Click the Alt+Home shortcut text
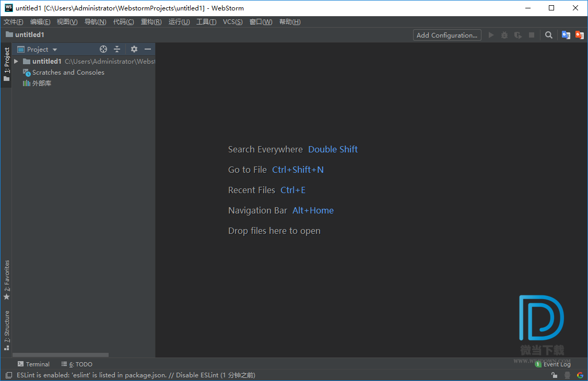 pyautogui.click(x=313, y=210)
